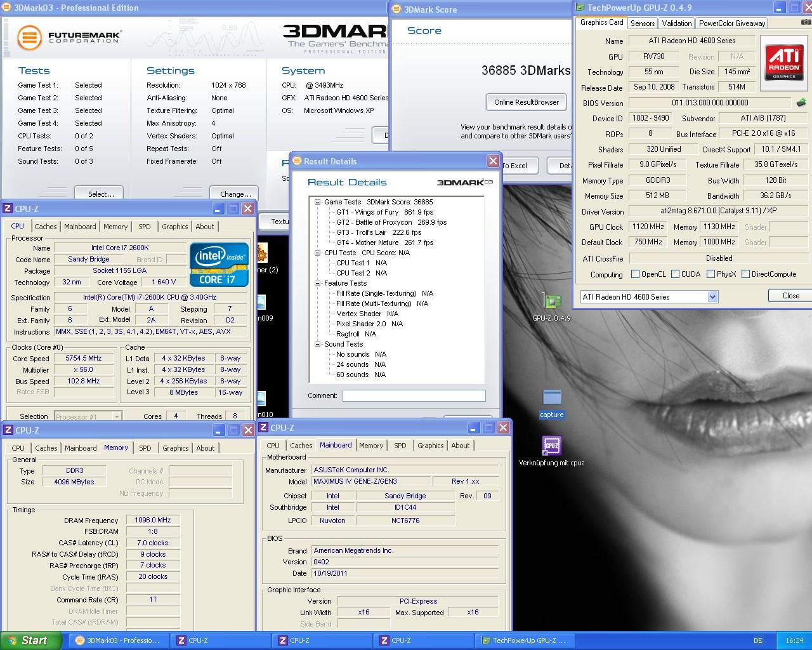Select the capture folder on the desktop
The width and height of the screenshot is (812, 650).
coord(552,397)
